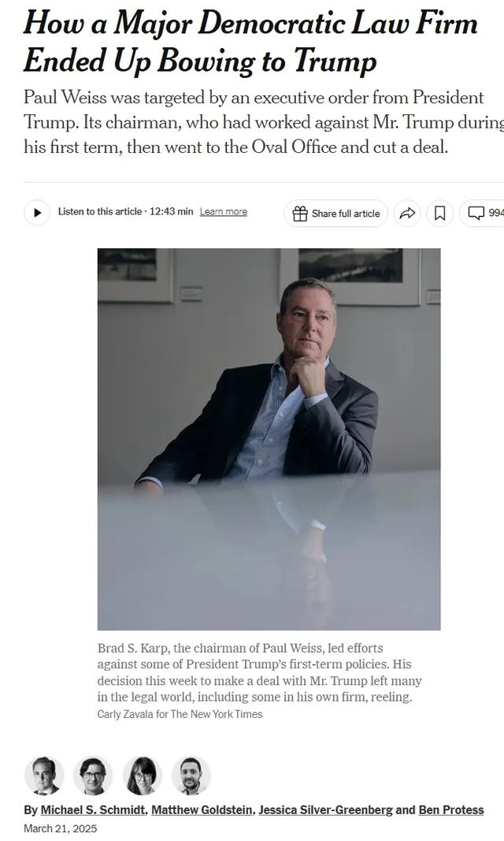Click the article headline about Paul Weiss
Image resolution: width=504 pixels, height=841 pixels.
(x=250, y=42)
